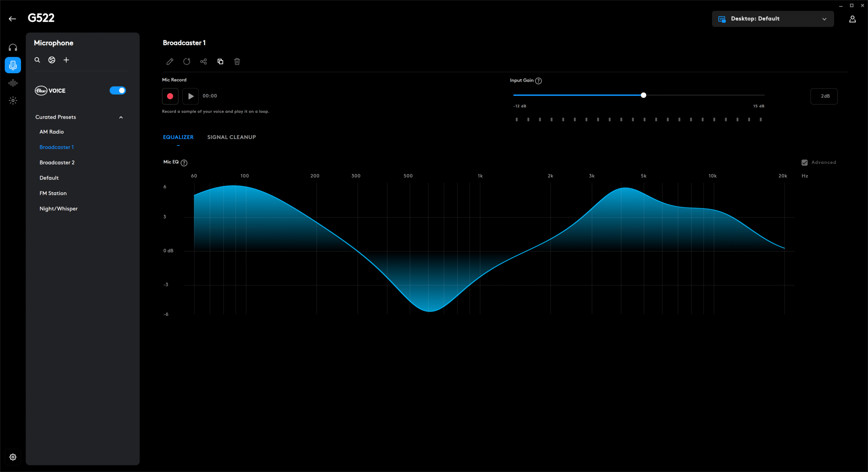The width and height of the screenshot is (868, 472).
Task: Open the headphones acoustics sidebar tab
Action: coord(13,47)
